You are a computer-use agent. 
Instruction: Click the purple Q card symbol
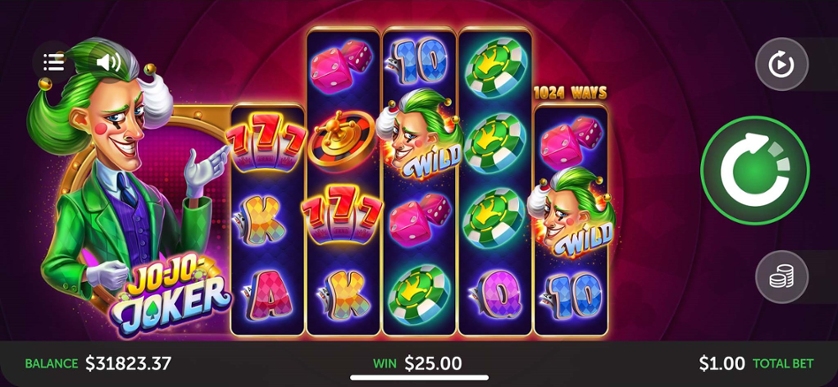494,293
